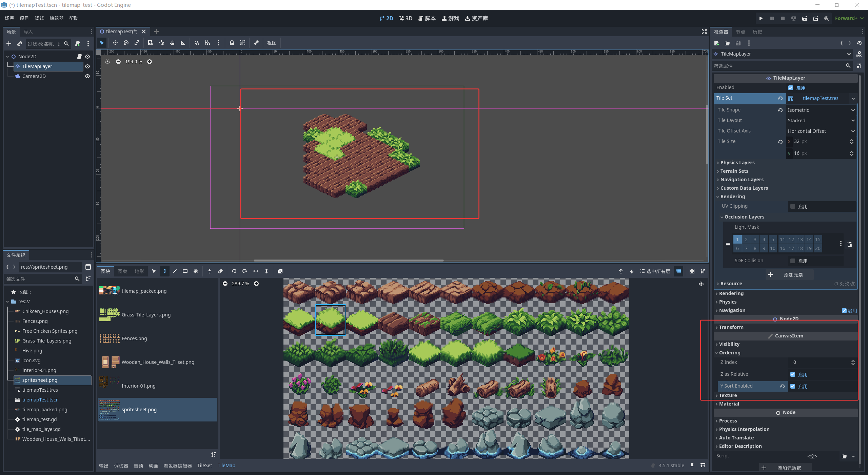Select the Rotate mode tool
The height and width of the screenshot is (475, 868).
tap(126, 43)
